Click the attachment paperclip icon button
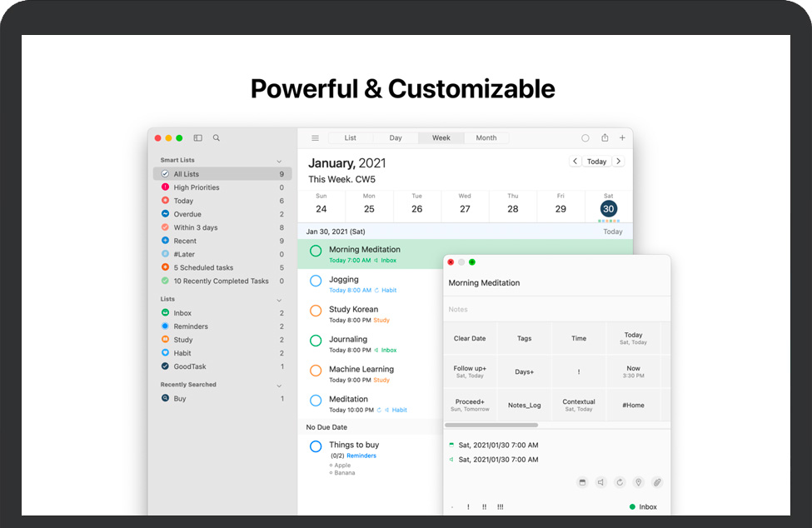The image size is (812, 528). click(x=657, y=482)
